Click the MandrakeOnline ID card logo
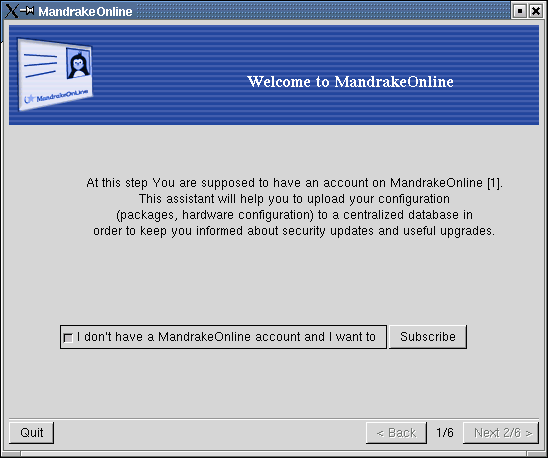Screen dimensions: 548x458 point(56,74)
